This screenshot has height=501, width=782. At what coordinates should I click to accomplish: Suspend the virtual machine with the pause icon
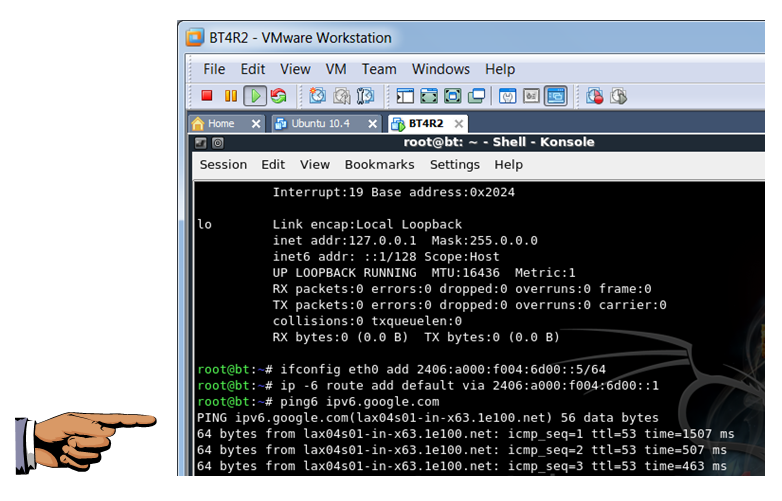click(x=231, y=96)
